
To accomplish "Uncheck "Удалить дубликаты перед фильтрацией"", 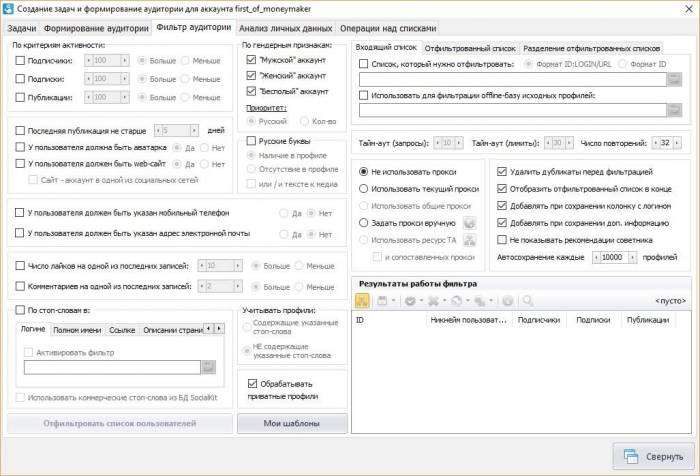I will [x=502, y=172].
